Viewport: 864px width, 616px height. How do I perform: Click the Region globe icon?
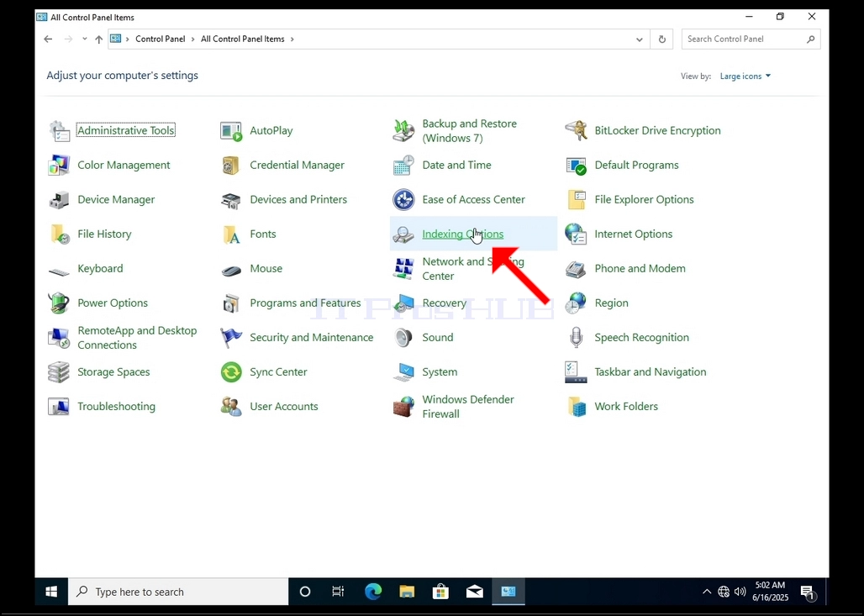(x=576, y=303)
